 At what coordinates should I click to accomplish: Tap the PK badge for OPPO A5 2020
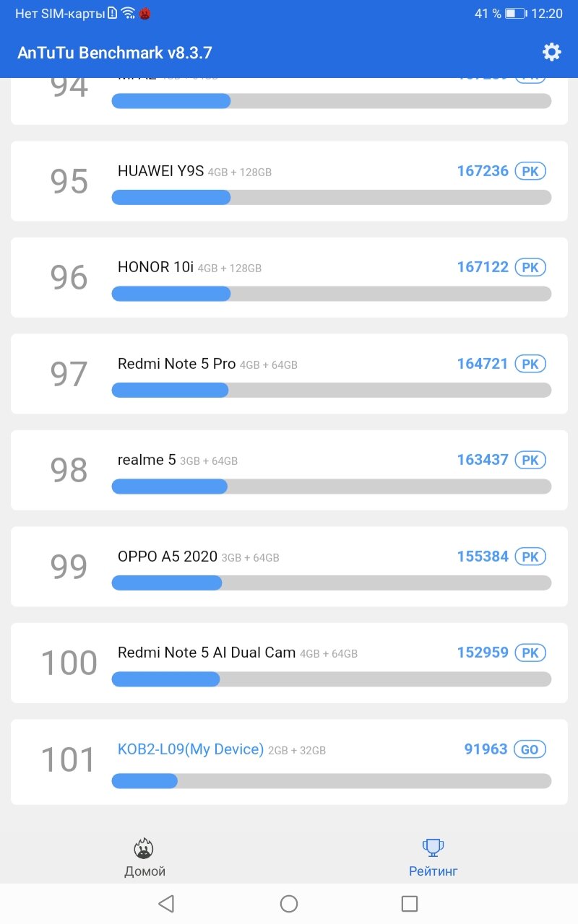point(530,557)
